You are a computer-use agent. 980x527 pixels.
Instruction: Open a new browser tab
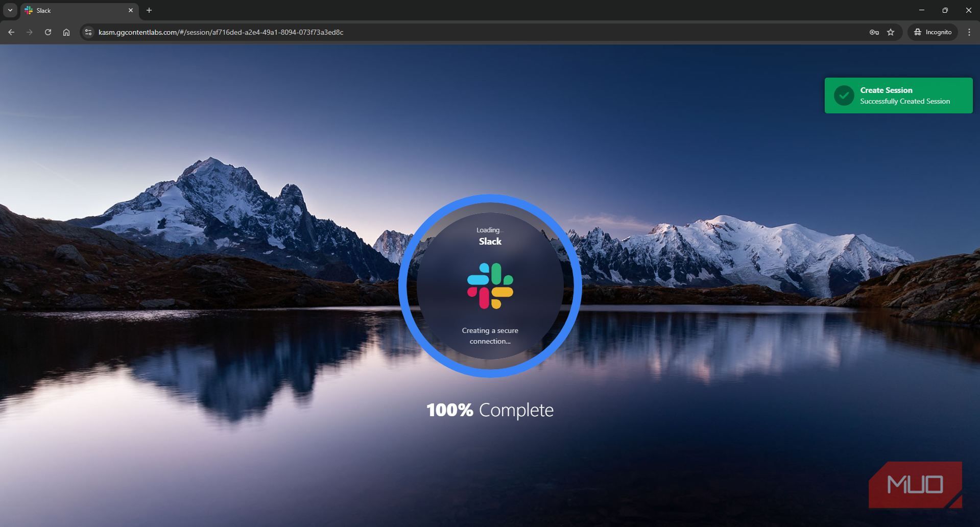pos(149,10)
